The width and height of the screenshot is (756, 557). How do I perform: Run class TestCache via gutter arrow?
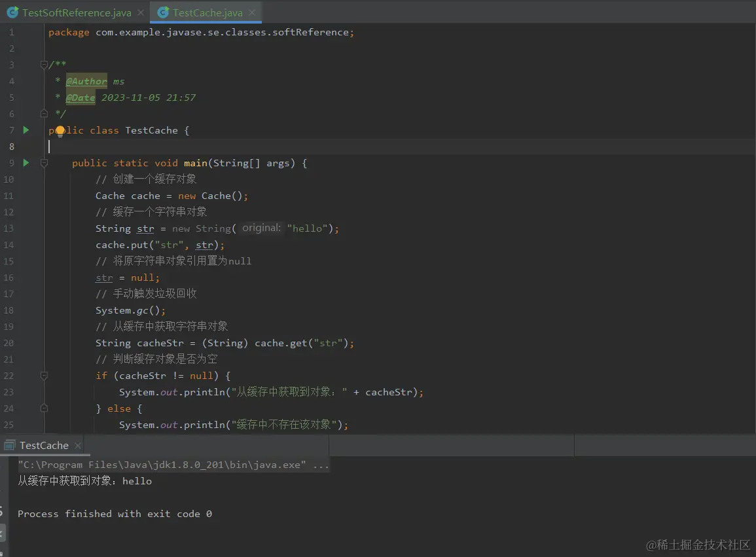click(26, 130)
